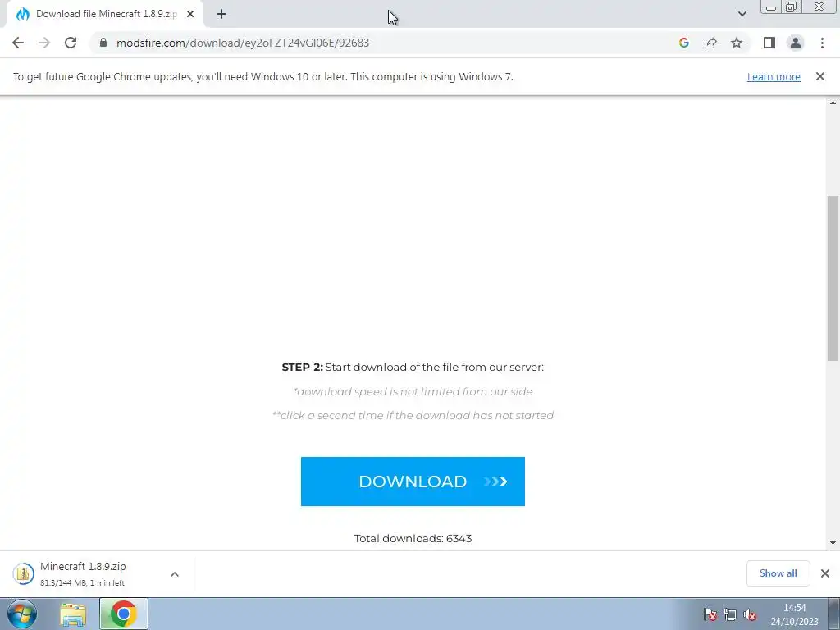The image size is (840, 630).
Task: Click the STEP 2 instruction text
Action: tap(413, 367)
